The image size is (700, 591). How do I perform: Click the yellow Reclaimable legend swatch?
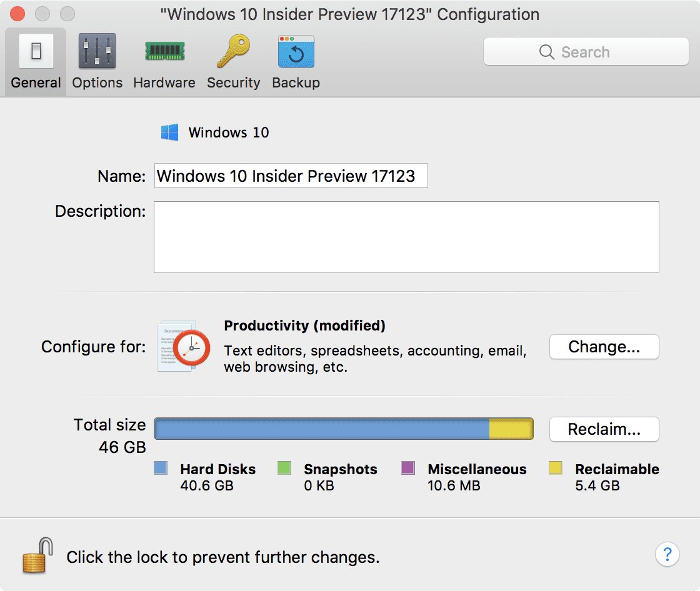[x=556, y=468]
